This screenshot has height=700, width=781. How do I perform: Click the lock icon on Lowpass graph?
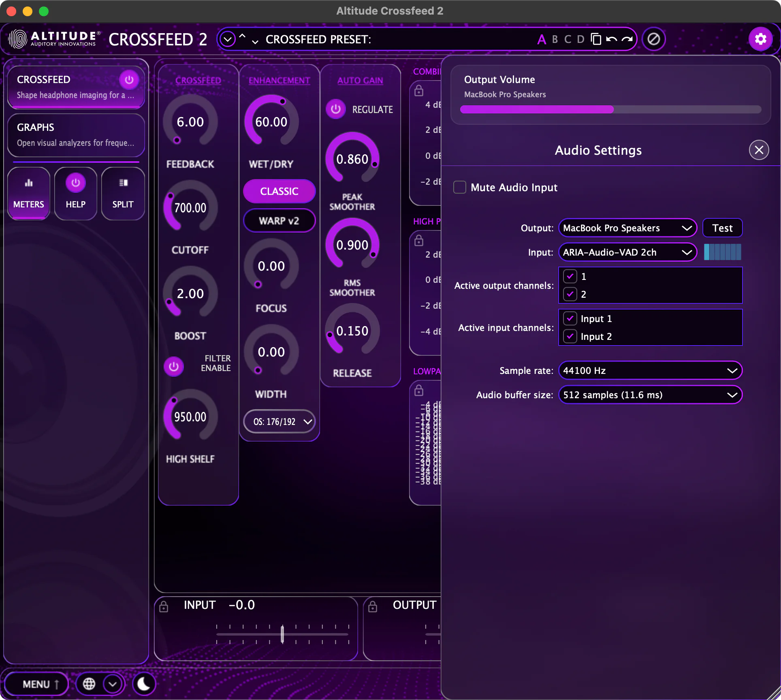click(x=419, y=391)
